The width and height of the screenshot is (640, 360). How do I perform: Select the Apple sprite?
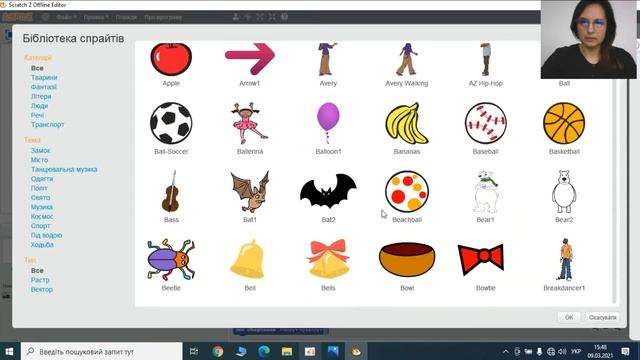coord(171,60)
